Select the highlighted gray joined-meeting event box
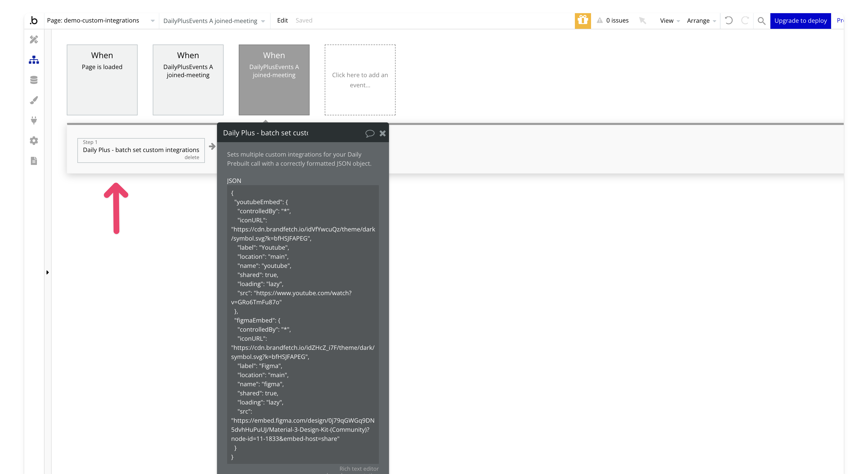Screen dimensions: 868x474 (274, 80)
